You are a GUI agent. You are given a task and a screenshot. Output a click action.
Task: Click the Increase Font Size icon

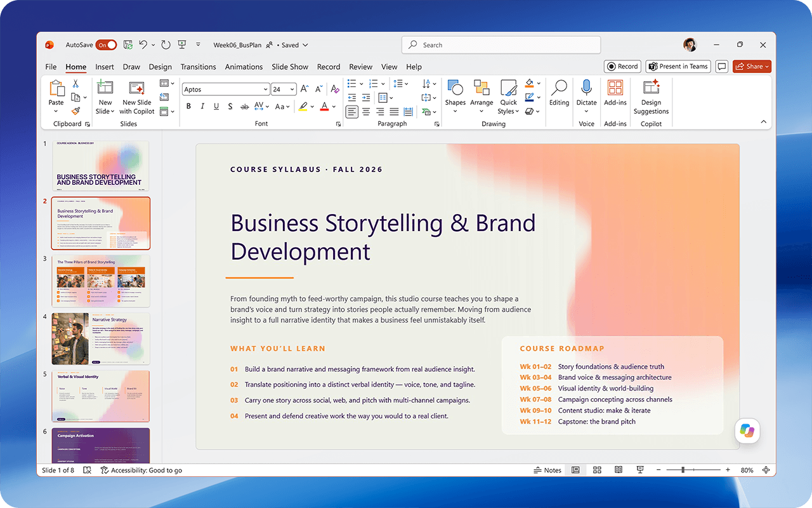coord(304,90)
